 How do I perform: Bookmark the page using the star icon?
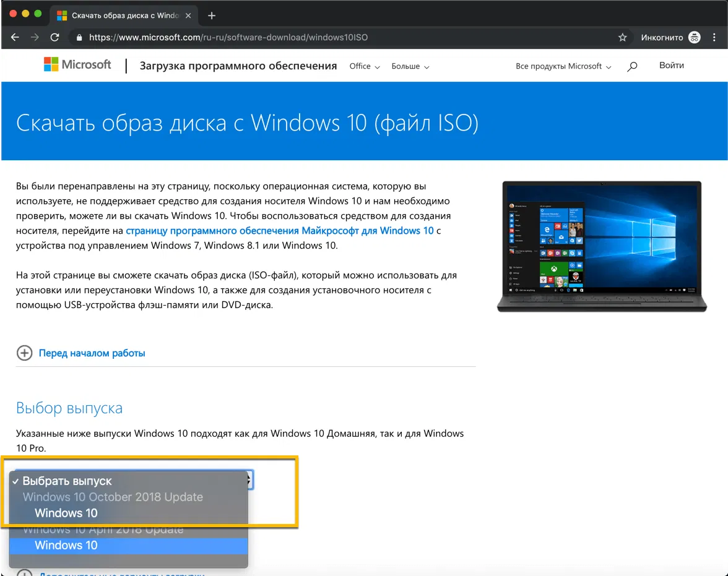pos(622,37)
